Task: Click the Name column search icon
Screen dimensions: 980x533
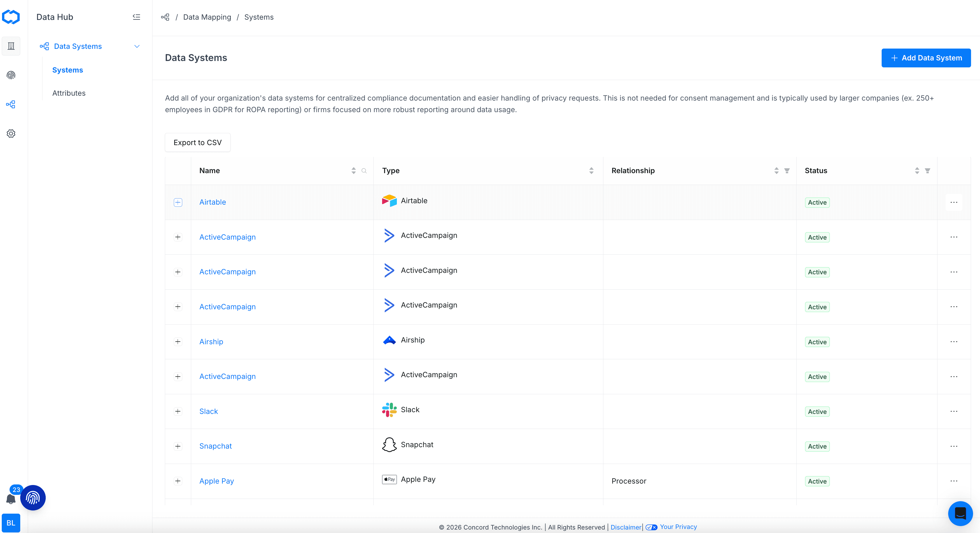Action: pyautogui.click(x=364, y=171)
